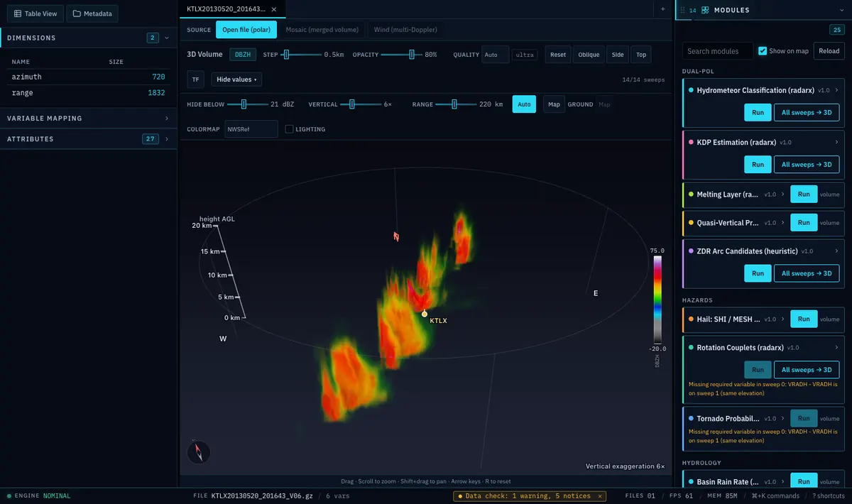The height and width of the screenshot is (504, 852).
Task: Toggle the Map button next to Auto
Action: 554,104
